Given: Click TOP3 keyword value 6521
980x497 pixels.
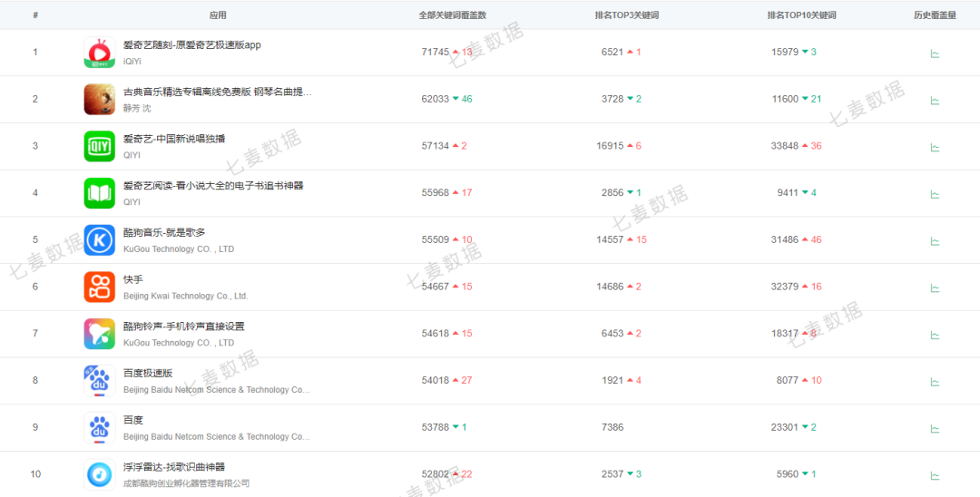Looking at the screenshot, I should click(x=612, y=53).
